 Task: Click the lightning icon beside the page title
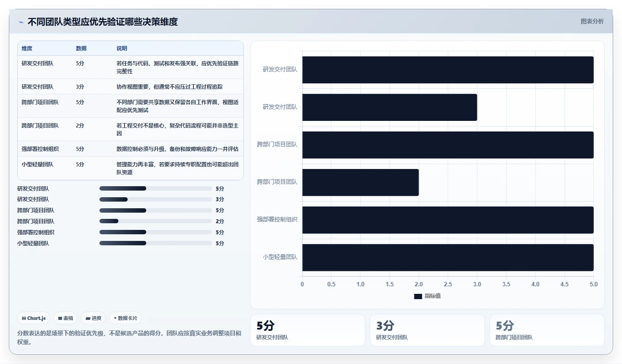point(21,22)
